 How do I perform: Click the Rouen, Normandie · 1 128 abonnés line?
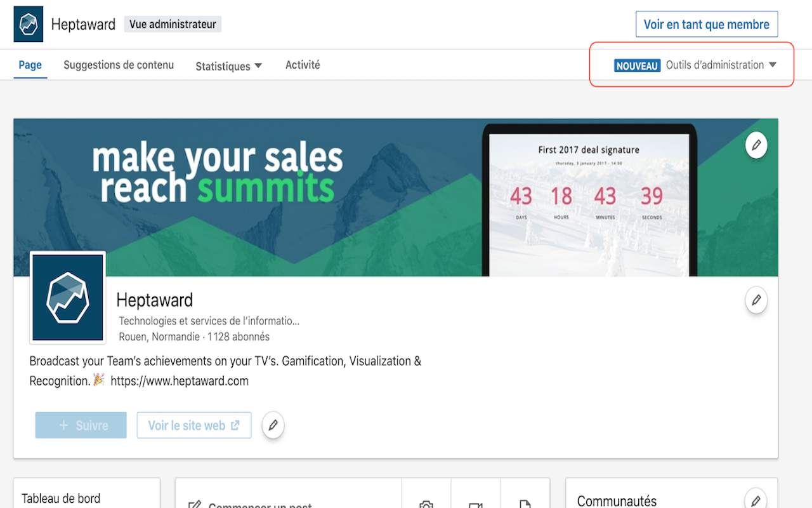click(x=194, y=337)
